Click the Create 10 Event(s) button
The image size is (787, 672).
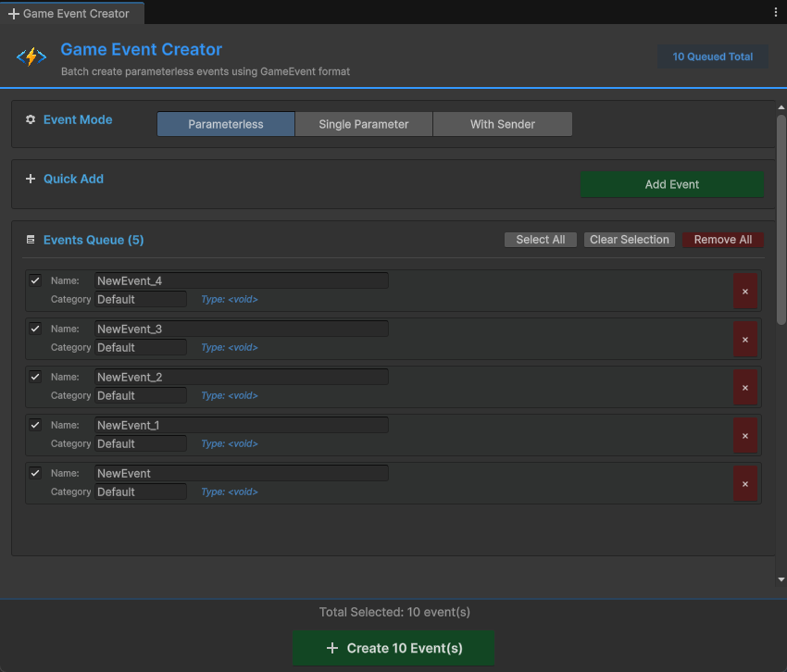[x=393, y=648]
